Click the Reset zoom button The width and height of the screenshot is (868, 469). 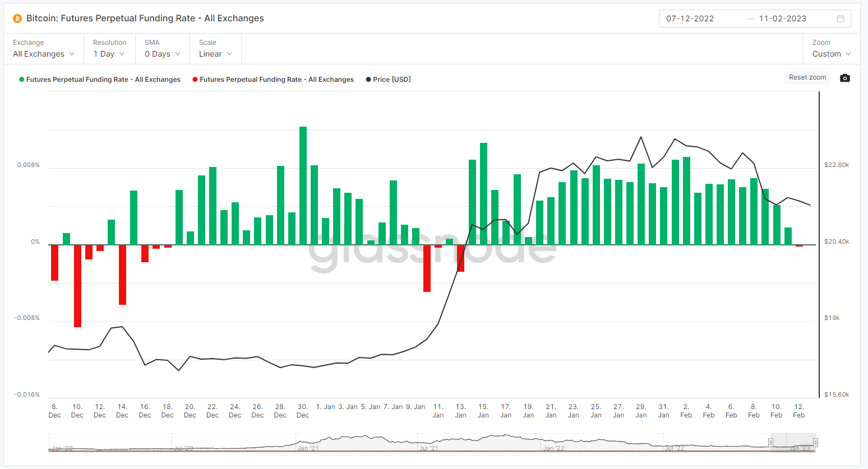click(x=807, y=77)
